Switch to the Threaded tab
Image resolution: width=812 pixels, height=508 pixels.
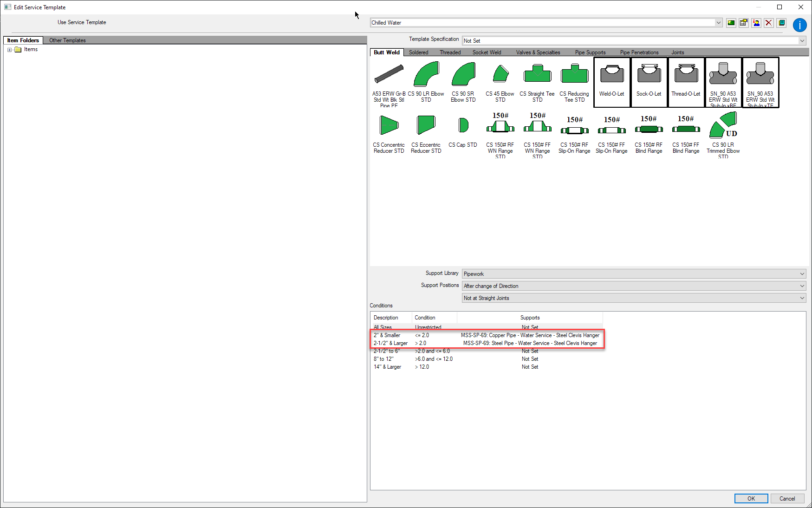[x=450, y=52]
